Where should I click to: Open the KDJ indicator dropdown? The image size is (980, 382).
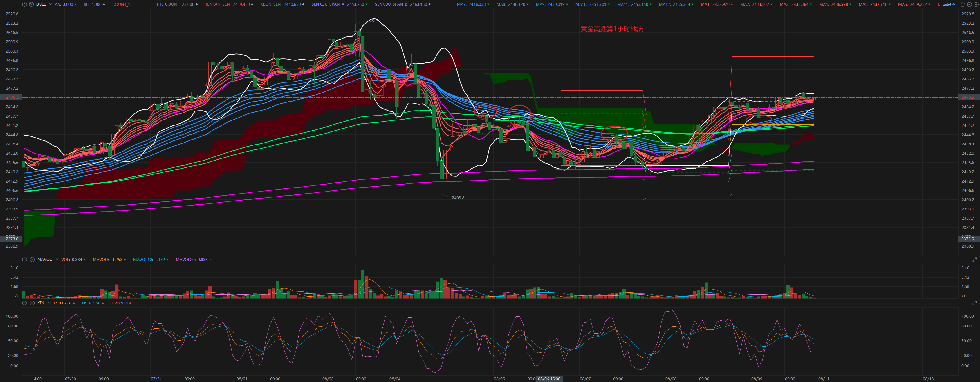pyautogui.click(x=49, y=303)
